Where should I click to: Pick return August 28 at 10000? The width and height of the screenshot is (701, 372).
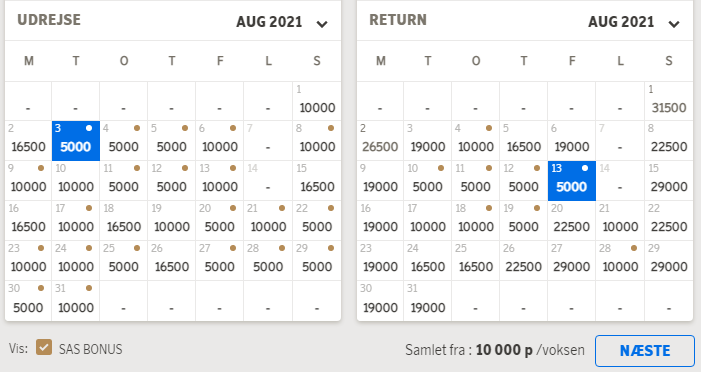620,261
